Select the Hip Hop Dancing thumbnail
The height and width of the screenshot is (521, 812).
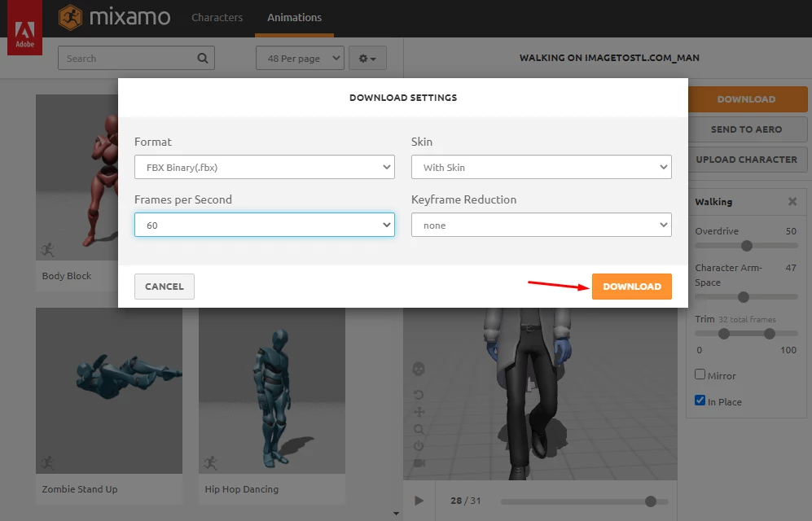click(x=272, y=391)
